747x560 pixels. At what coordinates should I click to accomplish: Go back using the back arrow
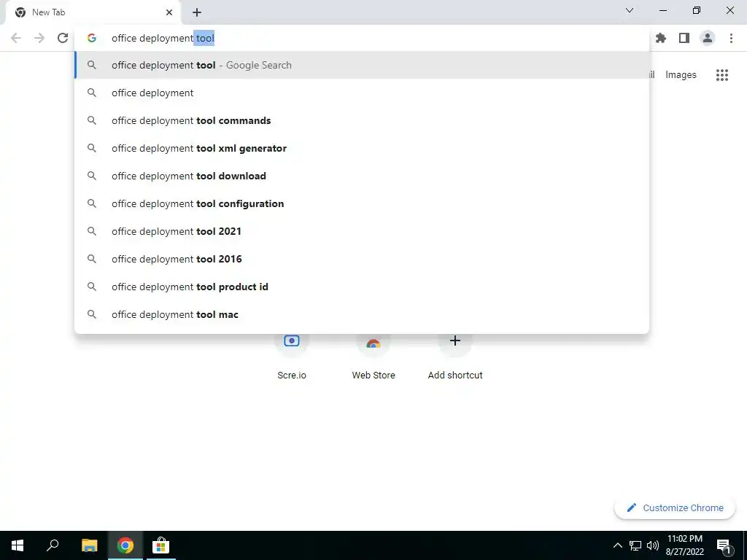(16, 38)
